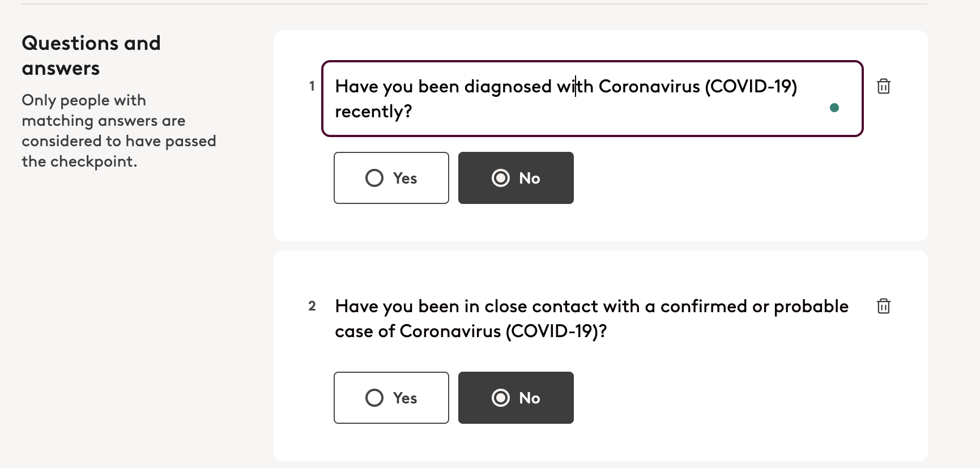Click 'case of Coronavirus (COVID-19)?' line in question 2
Screen dimensions: 980x468
click(471, 331)
